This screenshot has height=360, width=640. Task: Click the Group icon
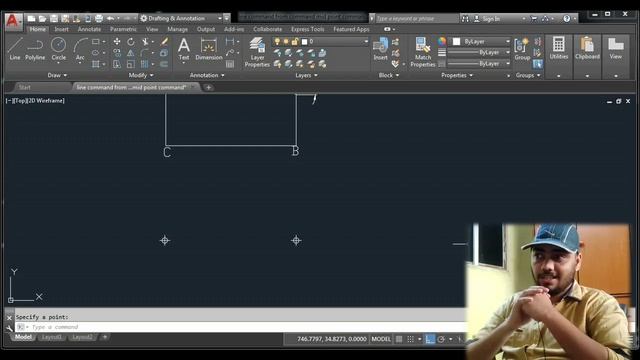pyautogui.click(x=522, y=49)
